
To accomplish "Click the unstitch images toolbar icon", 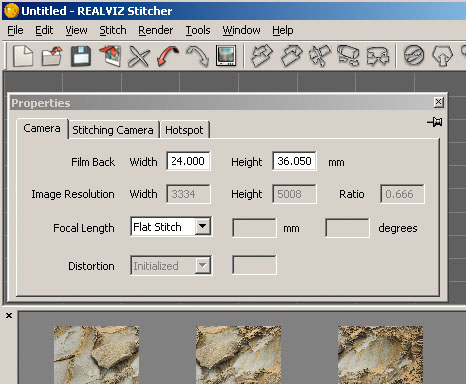I will pos(320,55).
